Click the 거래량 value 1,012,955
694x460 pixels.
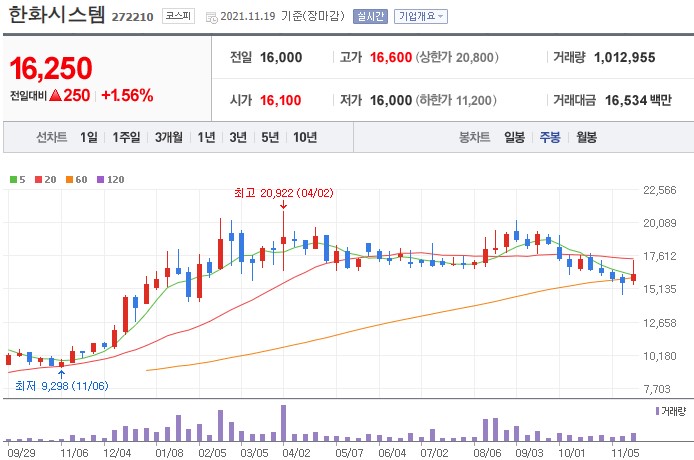pos(625,58)
